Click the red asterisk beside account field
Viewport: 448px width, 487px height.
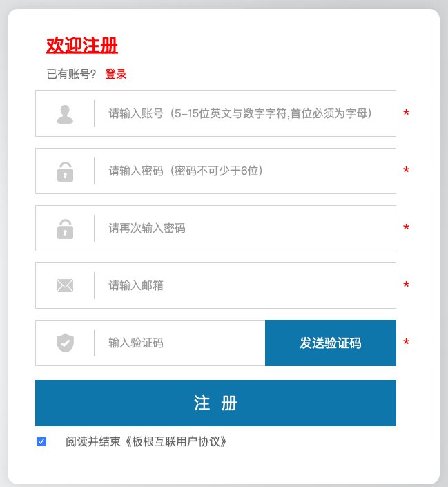pos(407,114)
